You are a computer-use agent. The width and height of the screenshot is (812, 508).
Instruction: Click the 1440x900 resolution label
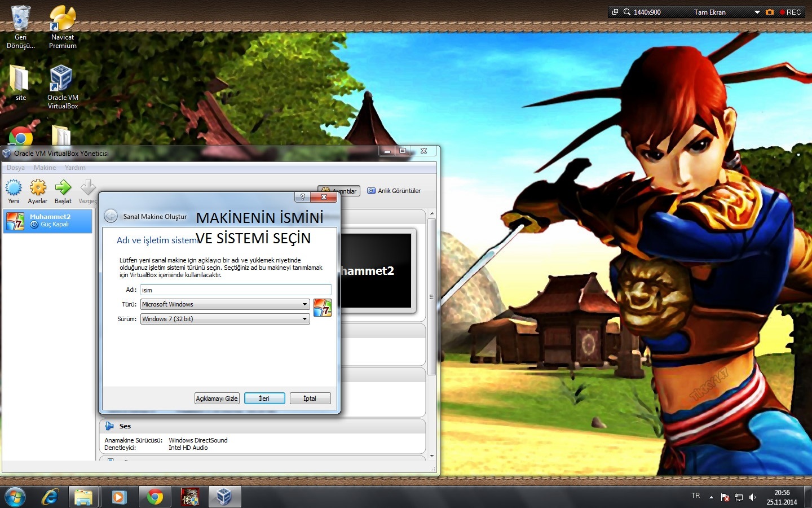pos(647,12)
